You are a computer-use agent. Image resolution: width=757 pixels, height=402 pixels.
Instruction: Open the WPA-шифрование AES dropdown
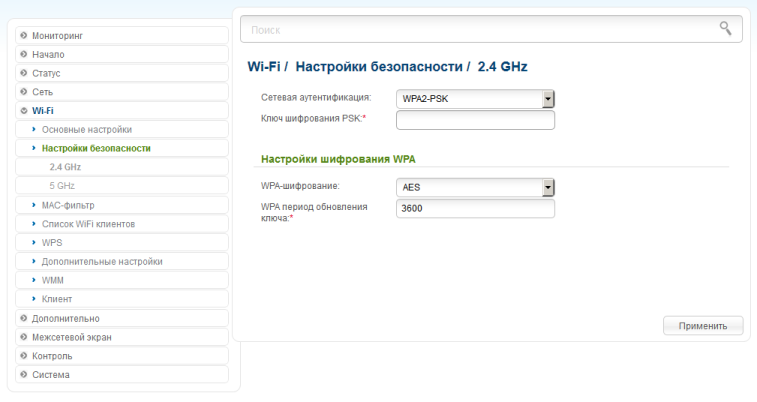pyautogui.click(x=475, y=187)
